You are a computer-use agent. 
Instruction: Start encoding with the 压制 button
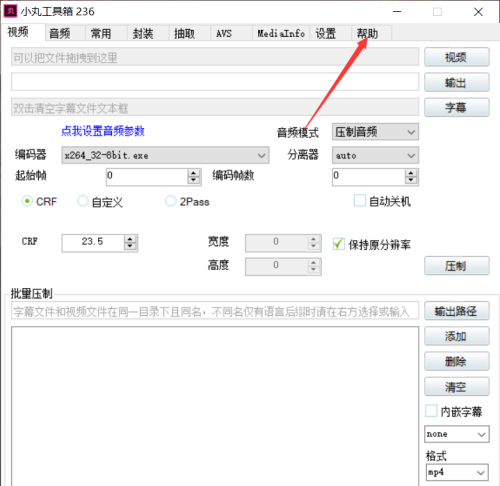[x=457, y=266]
